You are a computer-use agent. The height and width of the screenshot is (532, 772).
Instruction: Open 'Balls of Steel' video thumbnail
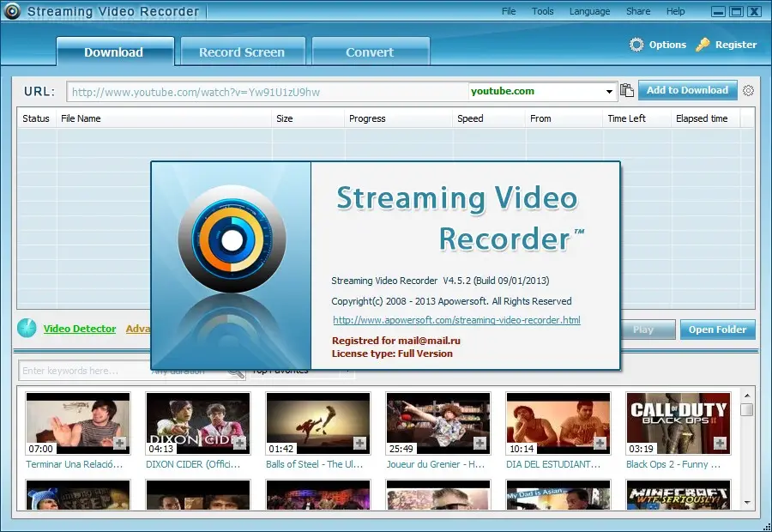318,423
